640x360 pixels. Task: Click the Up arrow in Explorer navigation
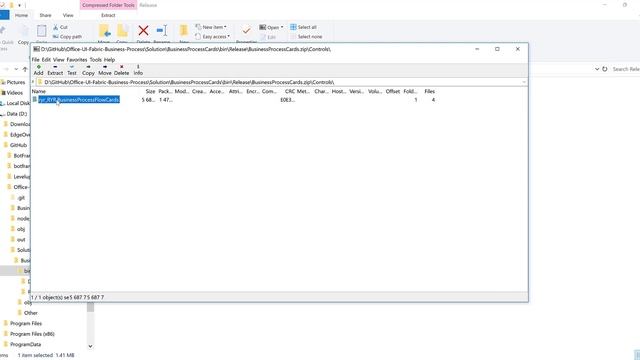[x=25, y=69]
